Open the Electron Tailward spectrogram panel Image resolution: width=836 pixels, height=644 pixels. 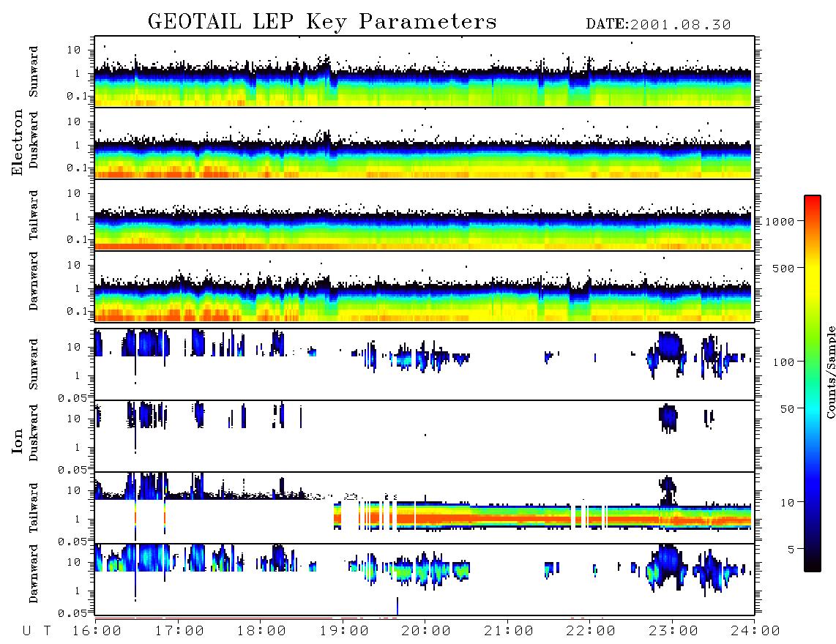(425, 215)
